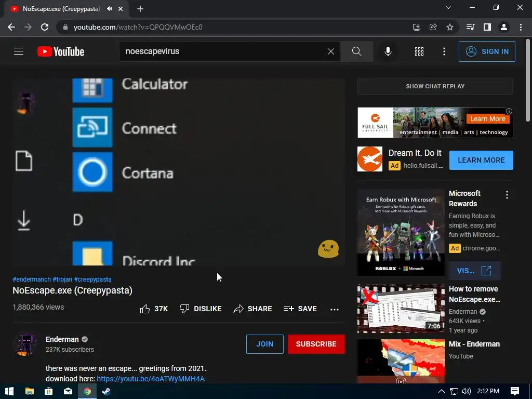
Task: Click the install app icon in address bar
Action: pos(416,27)
